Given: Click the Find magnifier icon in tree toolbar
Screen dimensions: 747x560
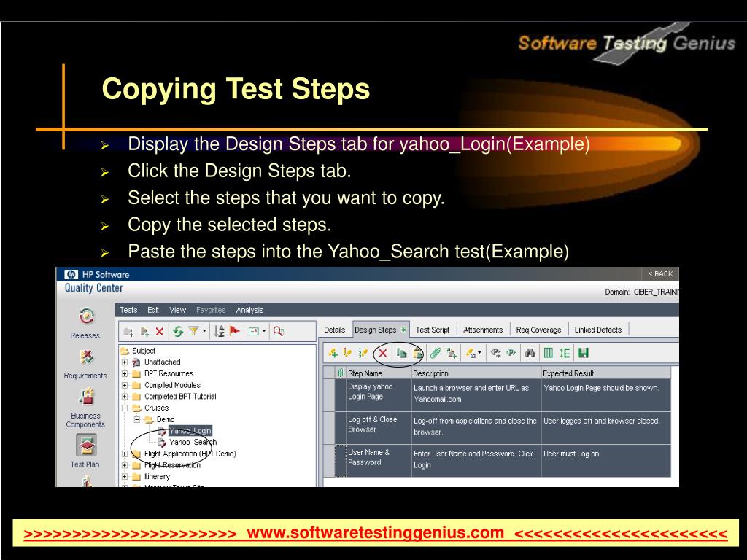Looking at the screenshot, I should [279, 332].
